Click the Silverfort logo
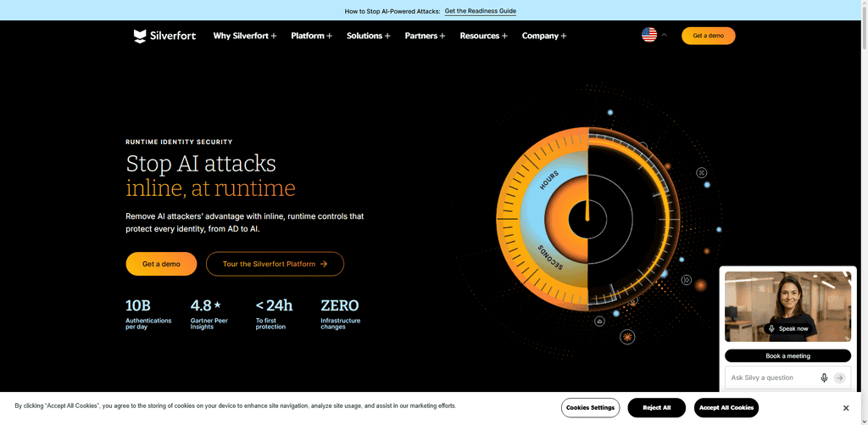This screenshot has width=868, height=425. click(x=164, y=36)
